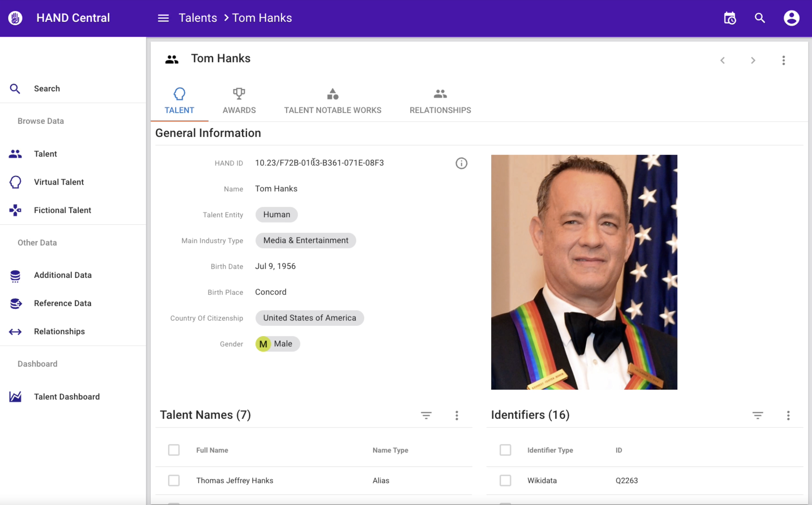Open Talent Names filter icon
The height and width of the screenshot is (505, 812).
(x=426, y=415)
